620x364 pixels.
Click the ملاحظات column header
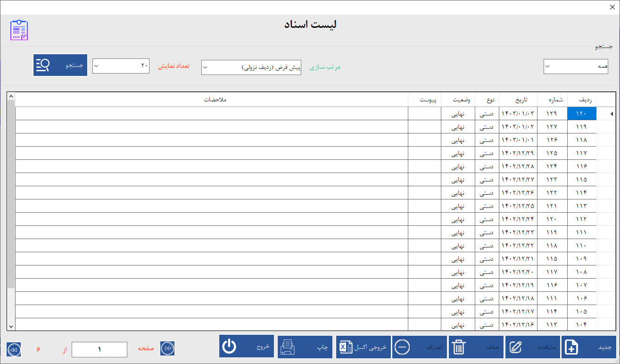click(215, 100)
